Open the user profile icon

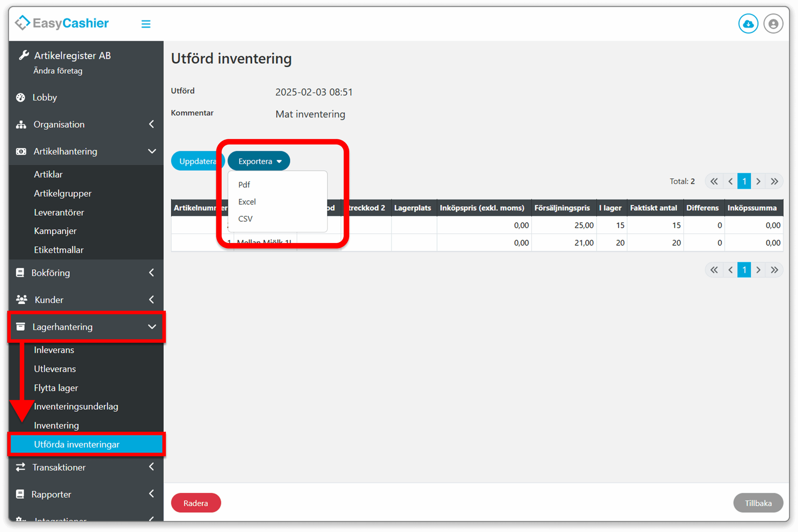(x=773, y=24)
